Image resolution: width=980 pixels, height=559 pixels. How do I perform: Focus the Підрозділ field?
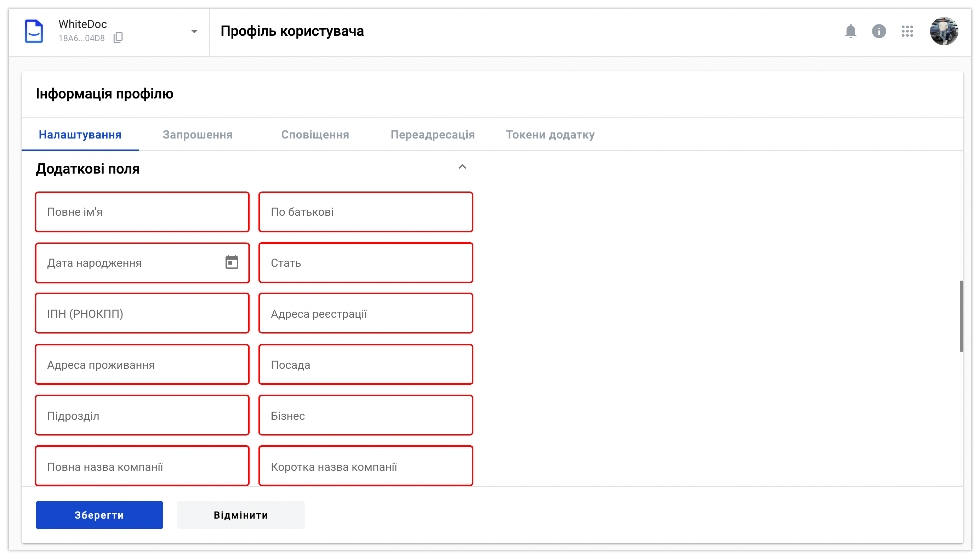pos(142,416)
